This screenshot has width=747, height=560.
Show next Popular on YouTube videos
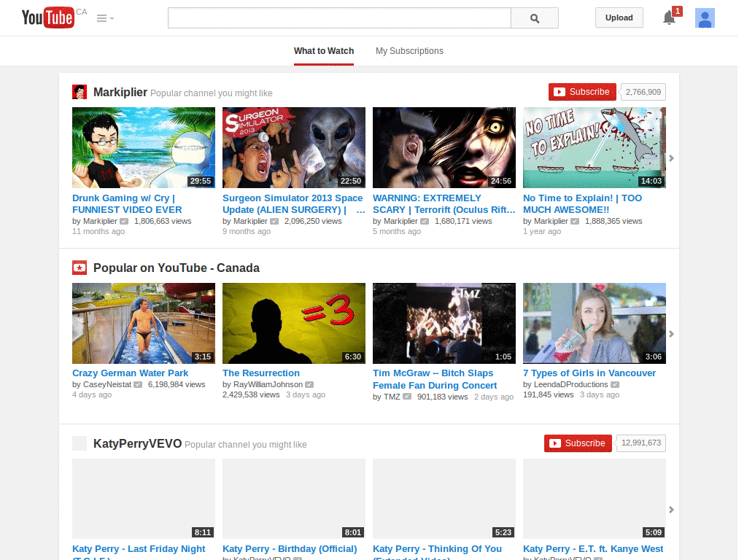point(671,334)
